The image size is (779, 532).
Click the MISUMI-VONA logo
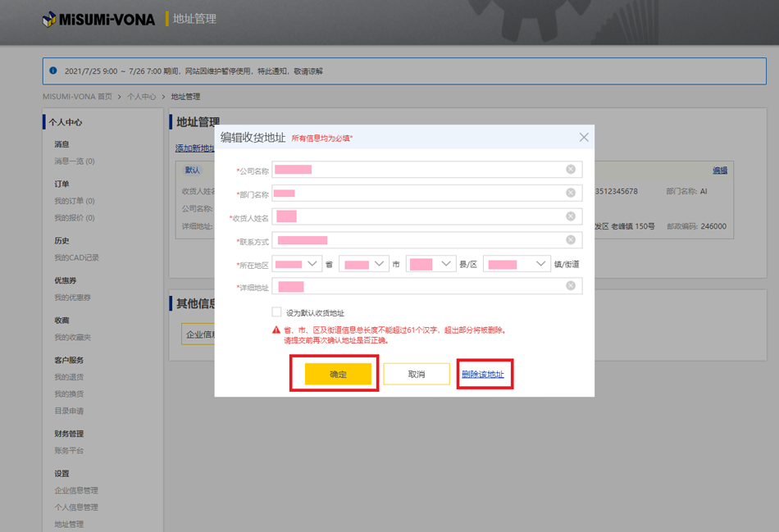coord(98,19)
